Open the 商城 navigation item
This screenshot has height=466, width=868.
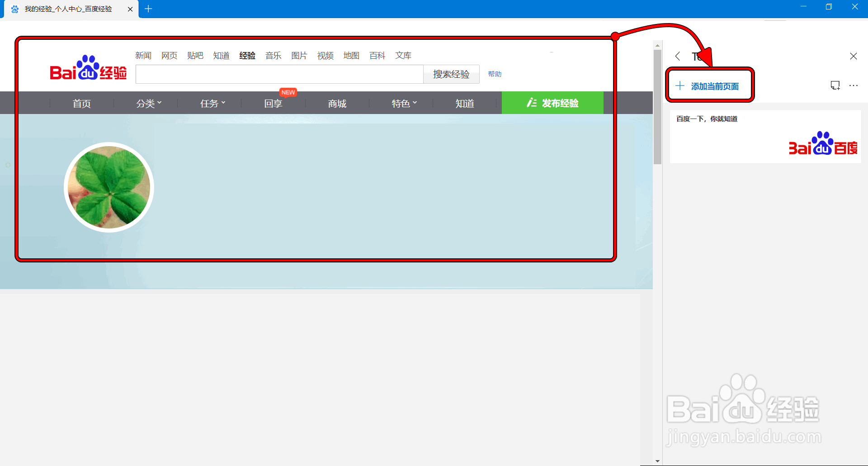[x=337, y=104]
